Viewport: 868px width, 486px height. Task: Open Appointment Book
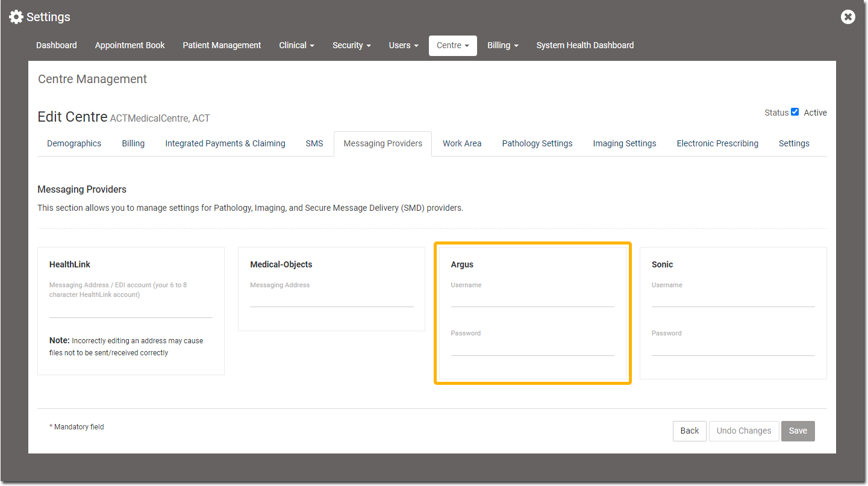coord(130,45)
